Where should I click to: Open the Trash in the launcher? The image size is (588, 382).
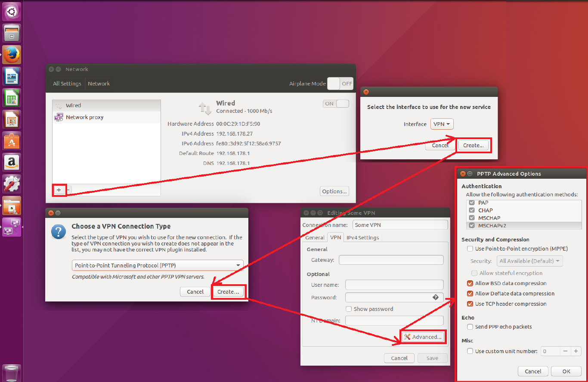point(12,372)
